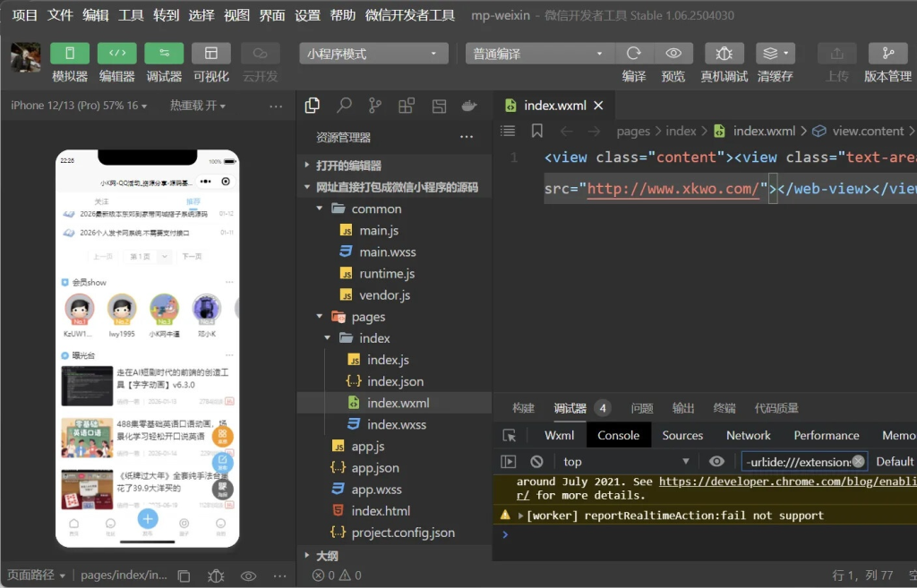This screenshot has height=588, width=917.
Task: Toggle the simulator panel button
Action: pyautogui.click(x=70, y=54)
